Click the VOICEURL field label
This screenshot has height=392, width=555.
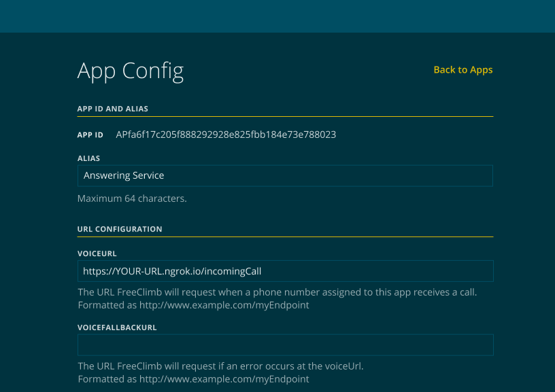coord(97,253)
